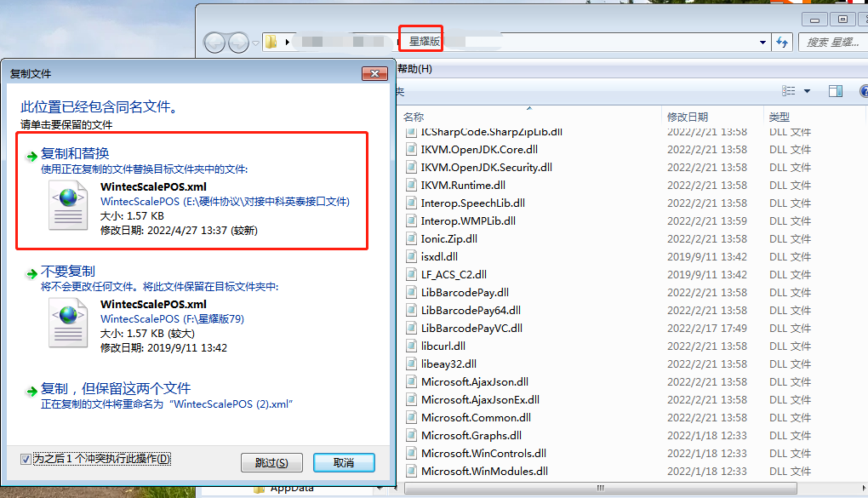Click the Cancel (取消) button
The image size is (868, 498).
click(x=344, y=462)
